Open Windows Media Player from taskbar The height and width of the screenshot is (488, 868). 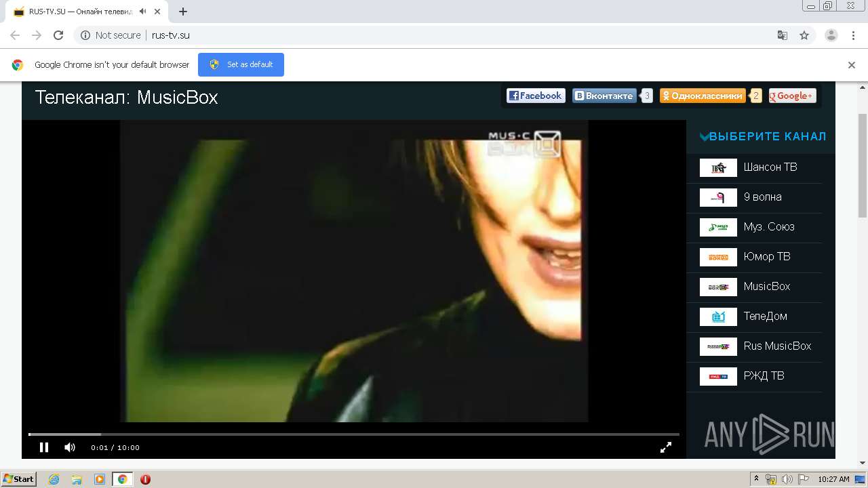(100, 479)
